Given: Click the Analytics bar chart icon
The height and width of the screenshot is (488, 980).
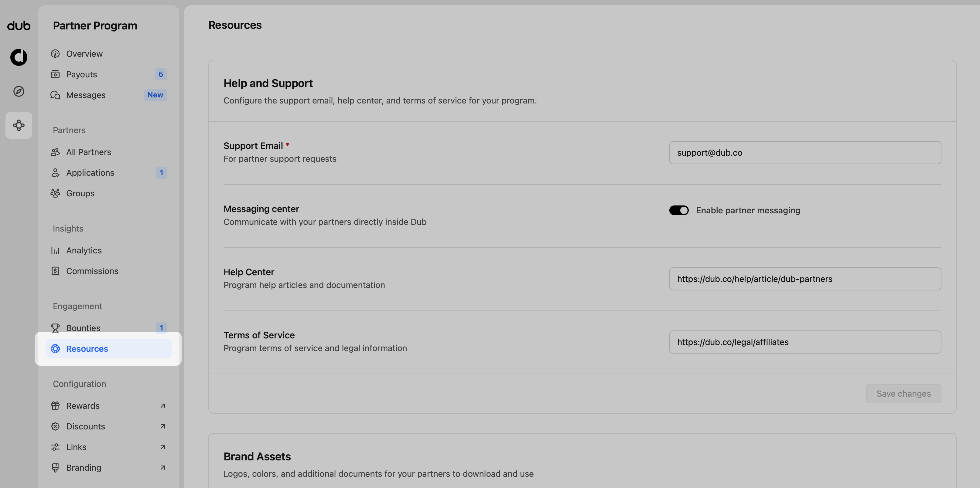Looking at the screenshot, I should pyautogui.click(x=55, y=250).
